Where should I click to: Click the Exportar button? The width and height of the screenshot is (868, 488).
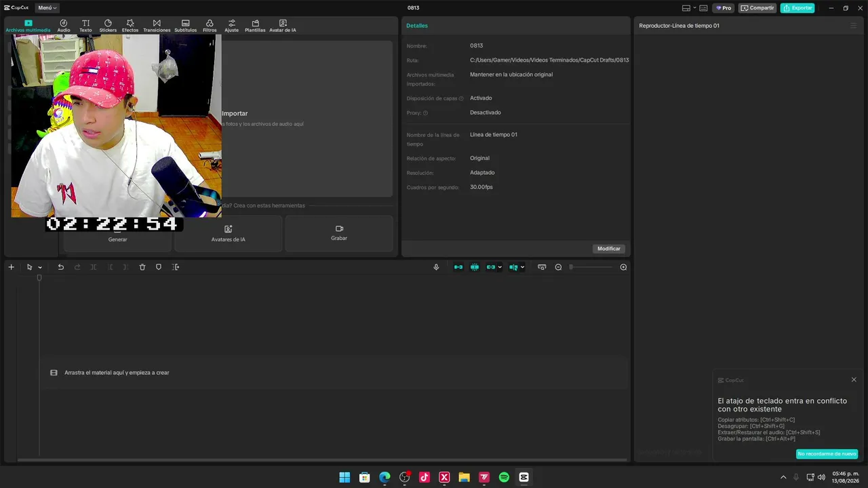[797, 8]
